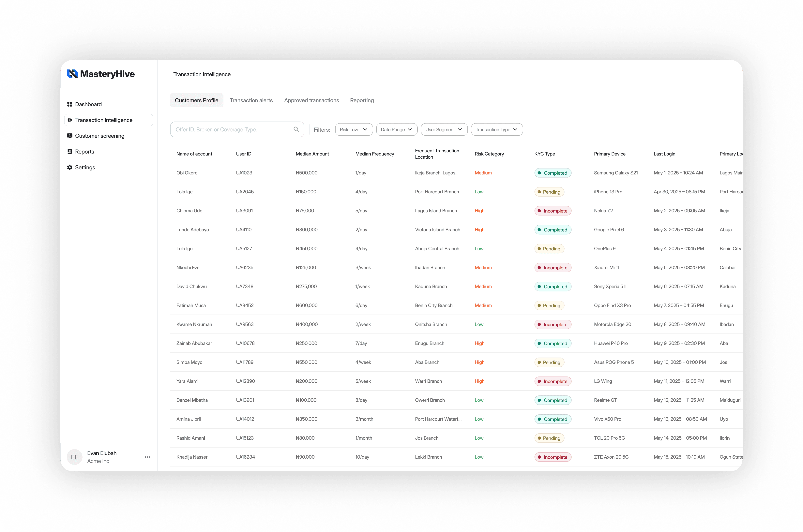The image size is (803, 532).
Task: Click the MasteryHive logo icon
Action: coord(72,74)
